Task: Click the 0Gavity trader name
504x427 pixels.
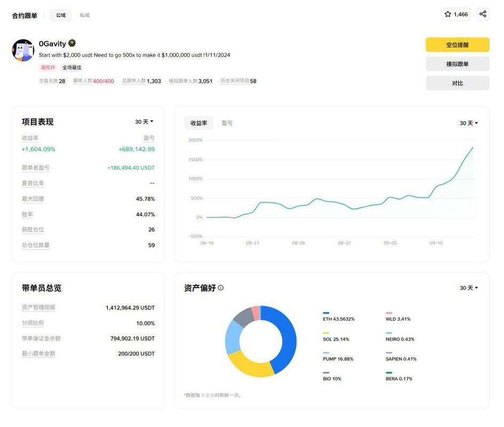Action: (x=52, y=44)
